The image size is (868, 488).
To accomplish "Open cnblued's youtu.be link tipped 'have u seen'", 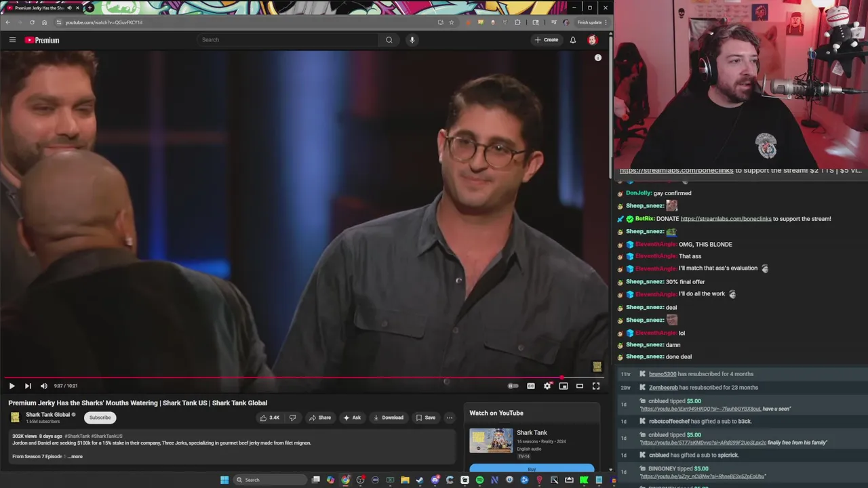I will click(x=700, y=409).
